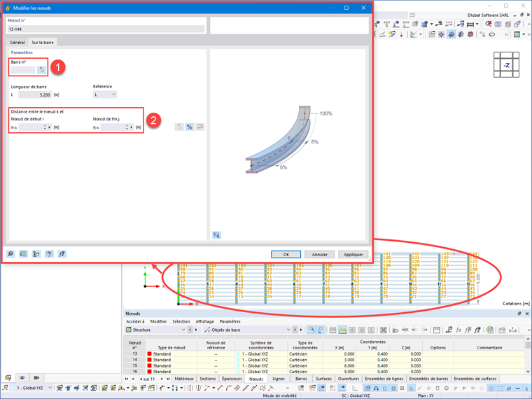
Task: Click the first fx formula icon in table toolbar
Action: (x=458, y=330)
